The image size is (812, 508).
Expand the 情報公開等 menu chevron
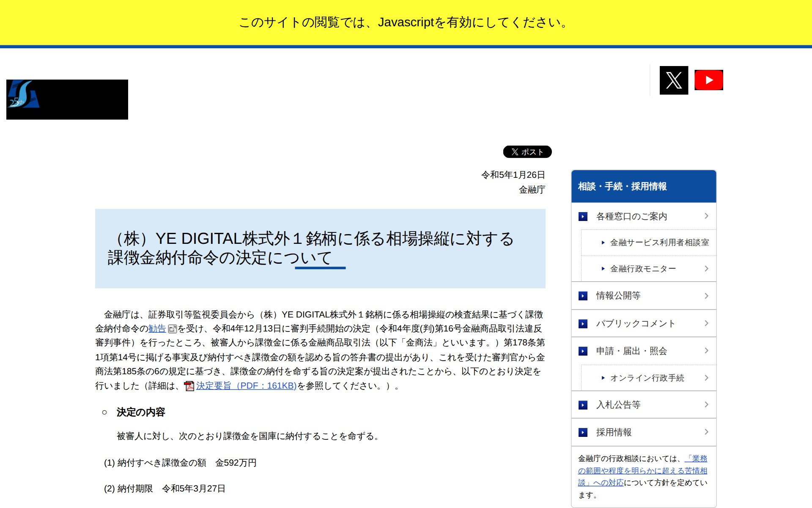click(706, 296)
